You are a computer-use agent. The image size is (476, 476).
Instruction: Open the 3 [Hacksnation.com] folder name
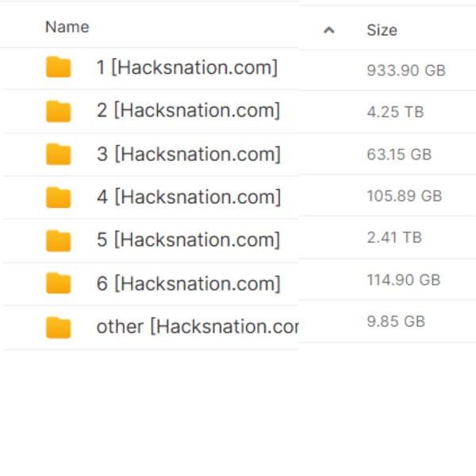click(189, 154)
